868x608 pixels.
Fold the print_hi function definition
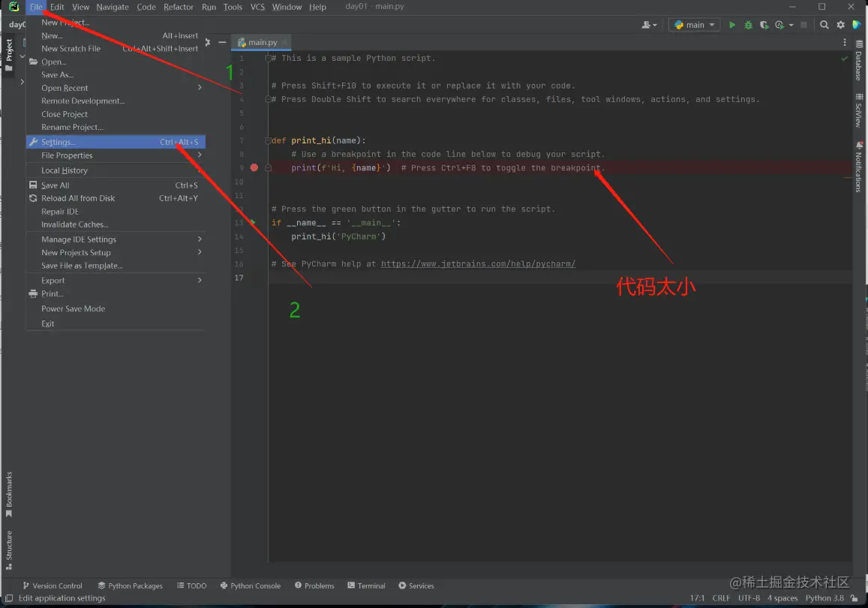269,140
